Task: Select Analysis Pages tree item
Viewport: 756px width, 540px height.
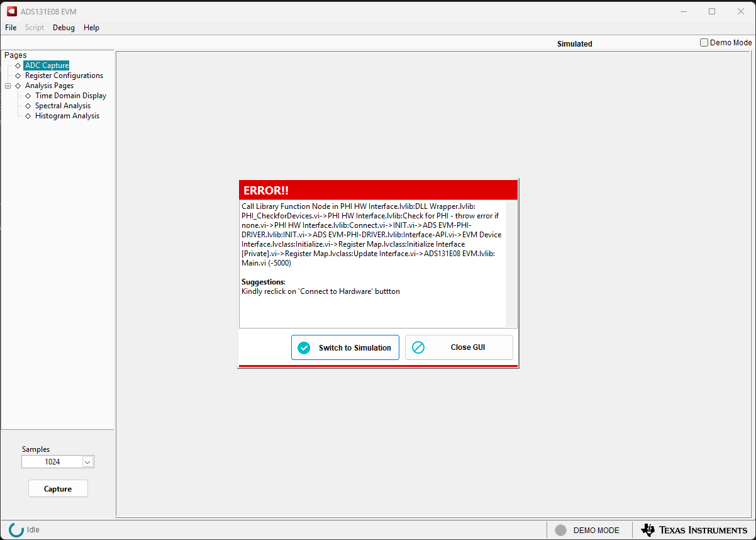Action: point(49,86)
